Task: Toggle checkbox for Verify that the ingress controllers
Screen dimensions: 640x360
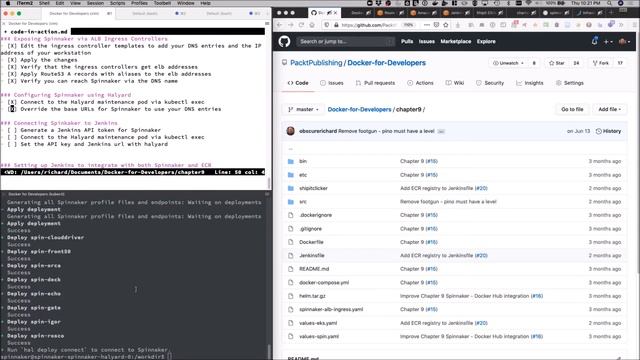Action: pyautogui.click(x=12, y=67)
